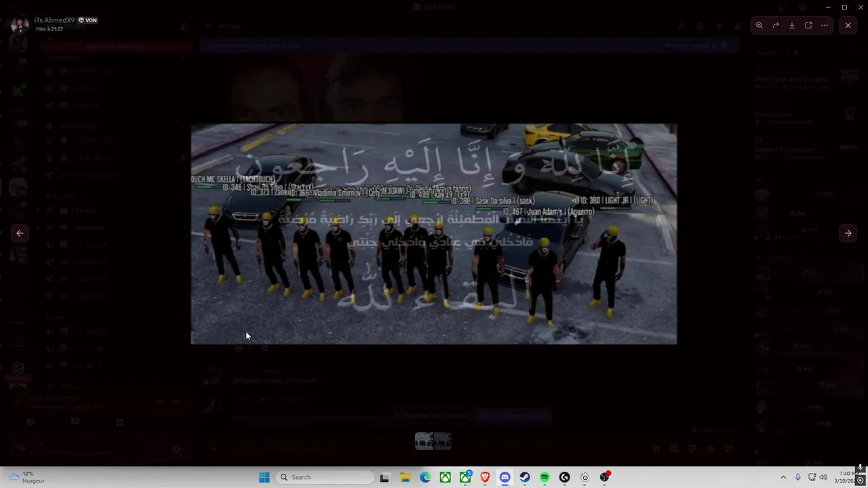Forward the image with the curved arrow icon
Viewport: 868px width, 488px height.
[x=776, y=25]
